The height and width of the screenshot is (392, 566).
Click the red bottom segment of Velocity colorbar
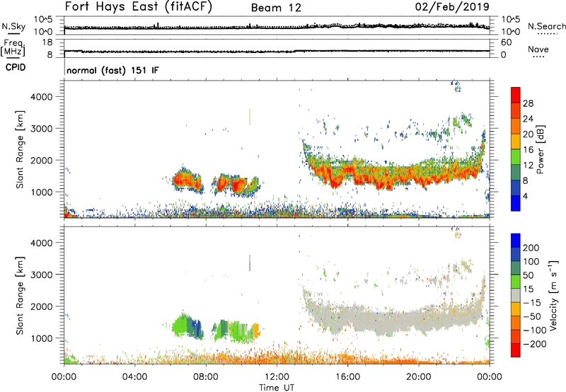tap(516, 350)
